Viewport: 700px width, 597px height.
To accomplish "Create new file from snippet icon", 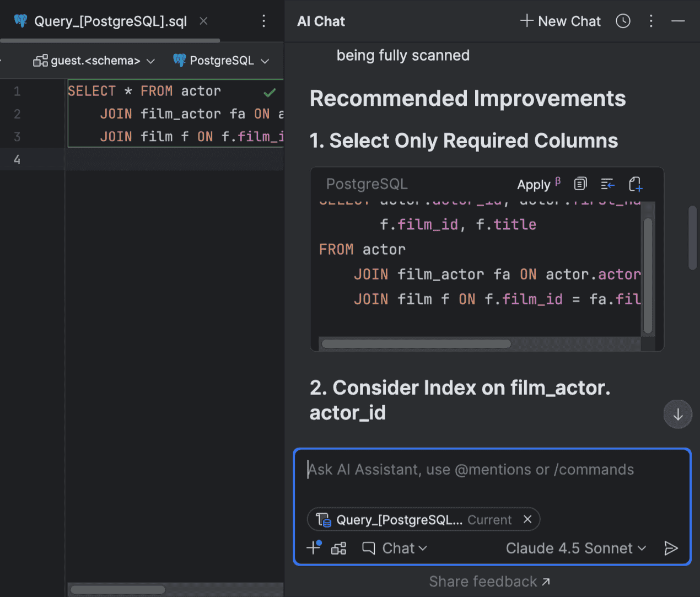I will point(636,184).
